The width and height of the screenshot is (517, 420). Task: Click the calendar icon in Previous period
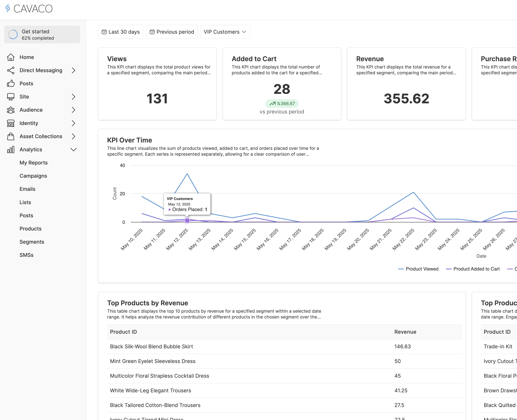coord(152,32)
